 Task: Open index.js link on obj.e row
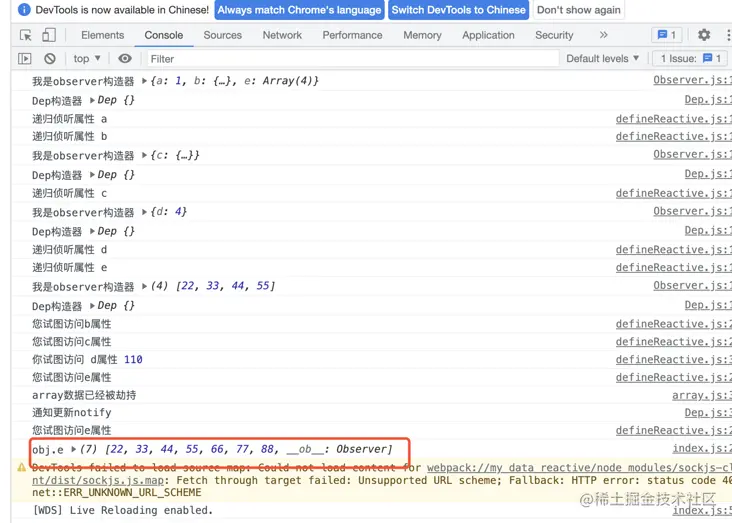(x=702, y=448)
